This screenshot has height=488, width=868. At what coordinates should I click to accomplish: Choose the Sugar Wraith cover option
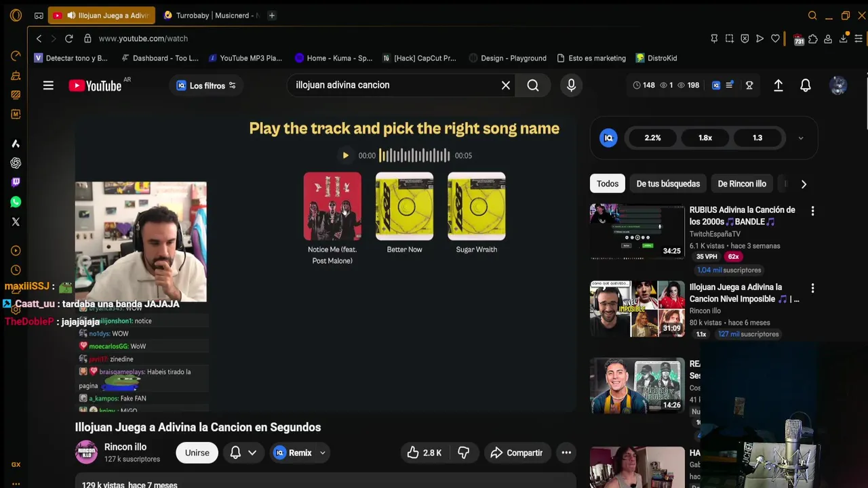476,206
